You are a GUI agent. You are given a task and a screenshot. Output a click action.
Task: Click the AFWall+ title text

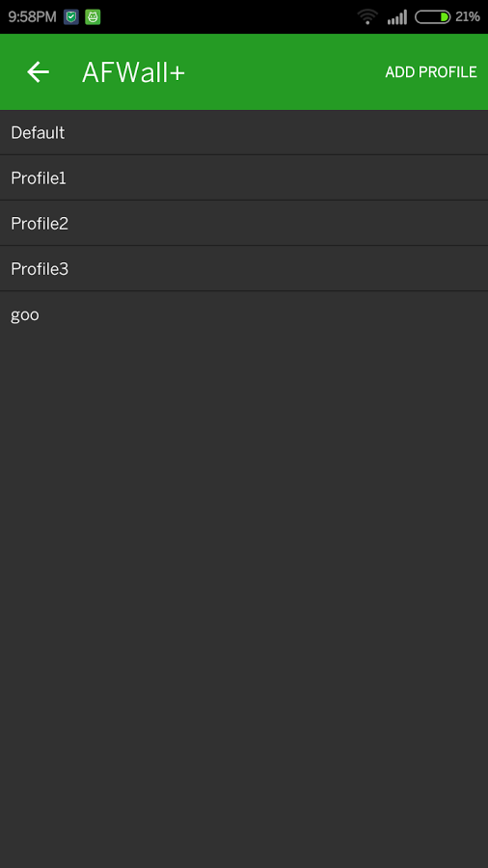[133, 72]
